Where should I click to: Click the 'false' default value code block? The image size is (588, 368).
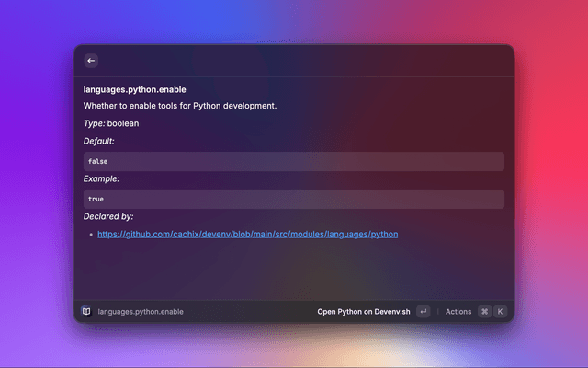tap(294, 161)
